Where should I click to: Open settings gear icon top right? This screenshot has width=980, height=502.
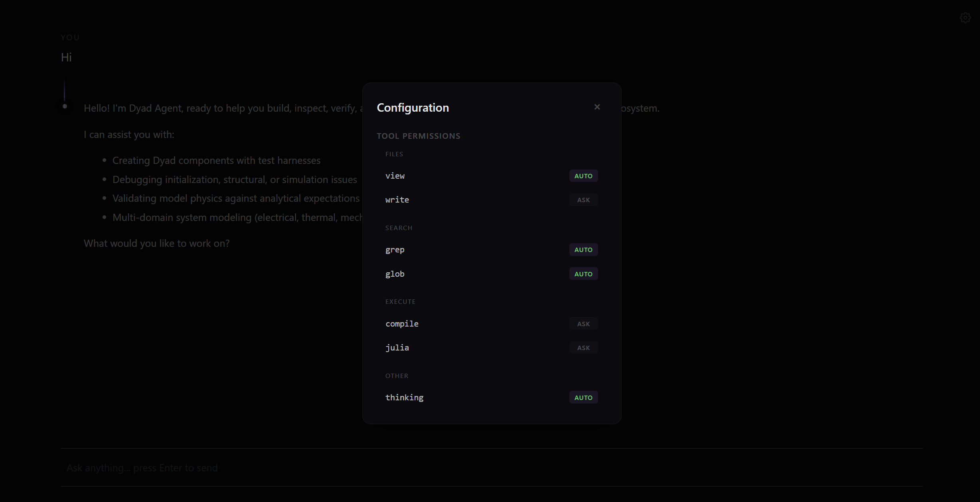click(x=965, y=18)
